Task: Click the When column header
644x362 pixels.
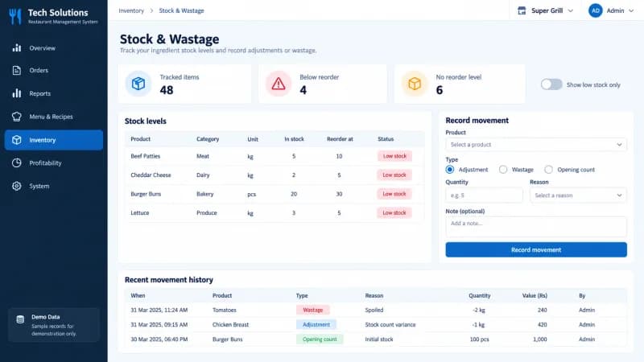Action: coord(138,295)
